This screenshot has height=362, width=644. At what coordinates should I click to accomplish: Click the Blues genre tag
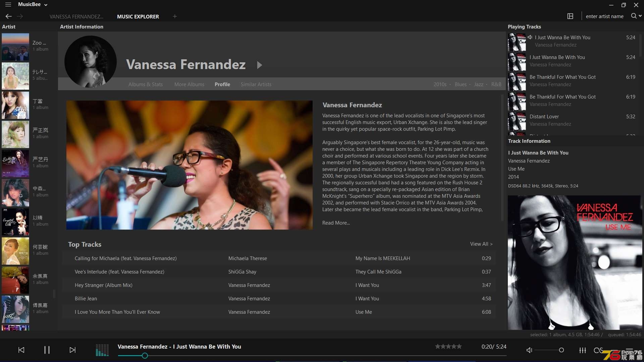(x=461, y=84)
